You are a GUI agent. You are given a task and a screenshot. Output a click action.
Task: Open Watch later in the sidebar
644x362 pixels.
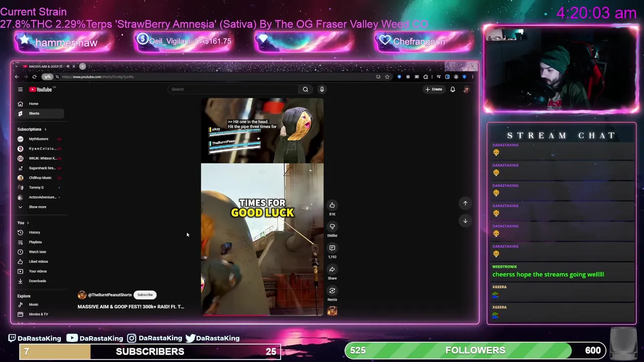40,252
